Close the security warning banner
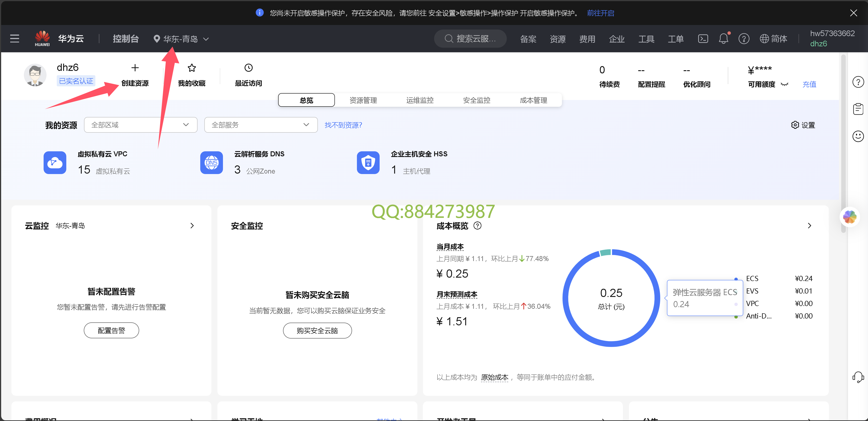868x421 pixels. (853, 13)
